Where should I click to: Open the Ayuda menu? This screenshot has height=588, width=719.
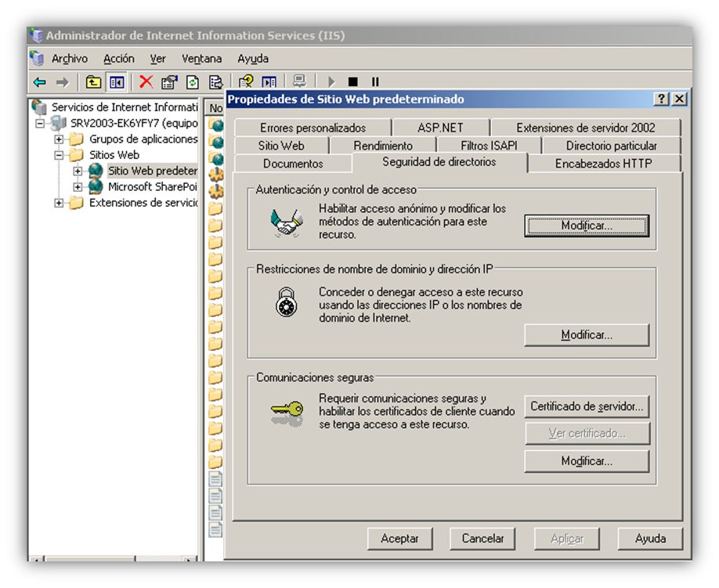[253, 59]
